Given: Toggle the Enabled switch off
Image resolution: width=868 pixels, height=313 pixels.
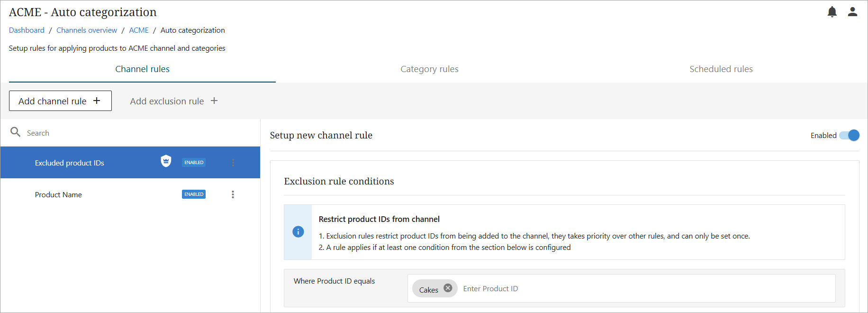Looking at the screenshot, I should pos(849,136).
